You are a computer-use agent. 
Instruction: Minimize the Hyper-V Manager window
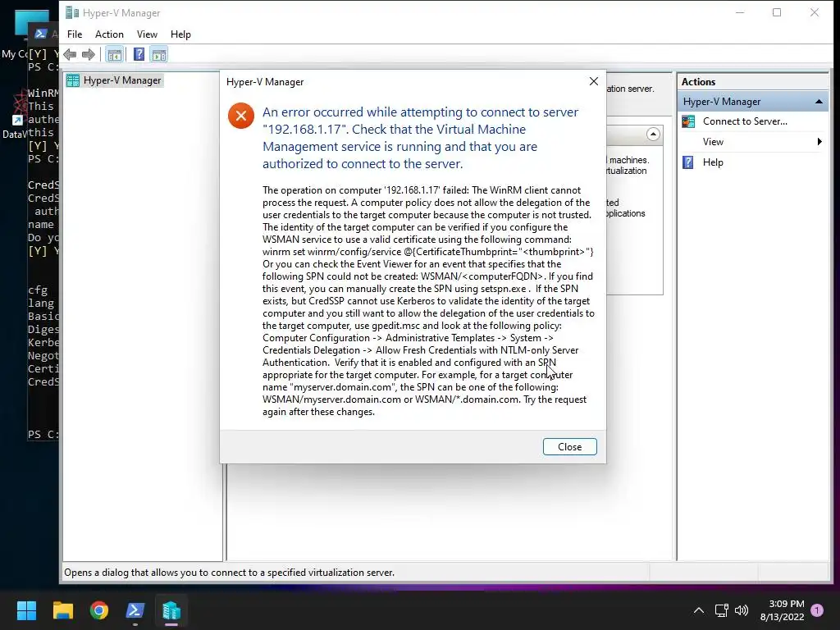740,12
